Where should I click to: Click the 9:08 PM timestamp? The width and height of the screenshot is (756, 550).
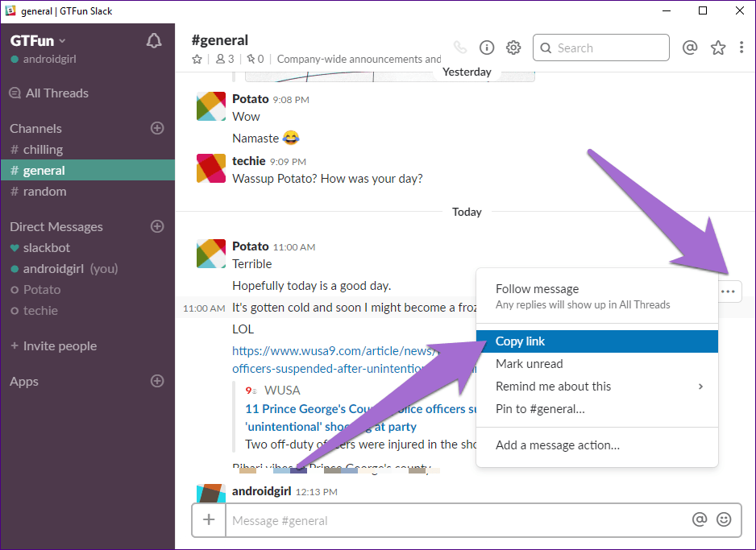pyautogui.click(x=291, y=100)
